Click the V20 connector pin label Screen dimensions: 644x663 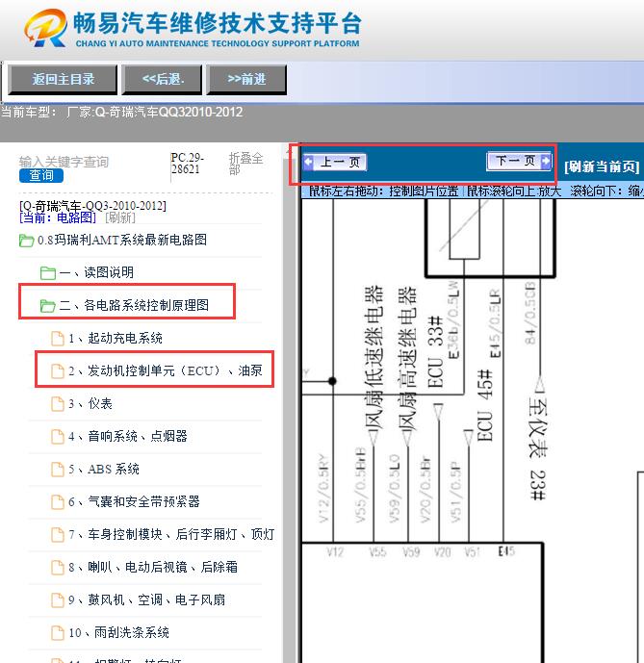click(x=443, y=552)
